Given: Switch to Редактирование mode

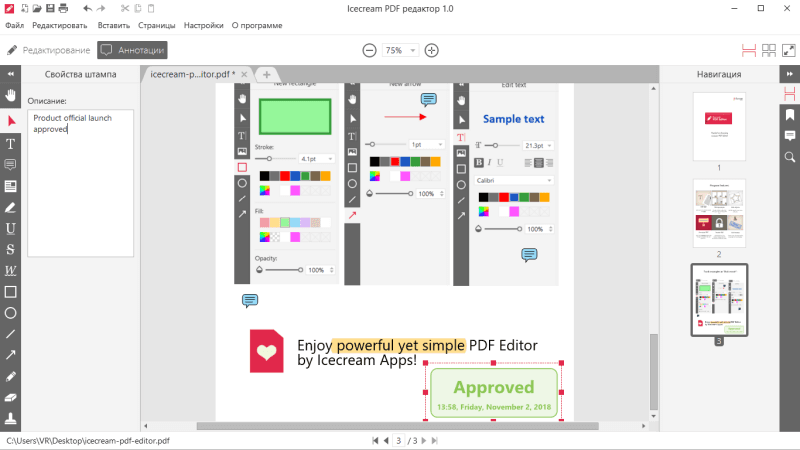Looking at the screenshot, I should [48, 50].
